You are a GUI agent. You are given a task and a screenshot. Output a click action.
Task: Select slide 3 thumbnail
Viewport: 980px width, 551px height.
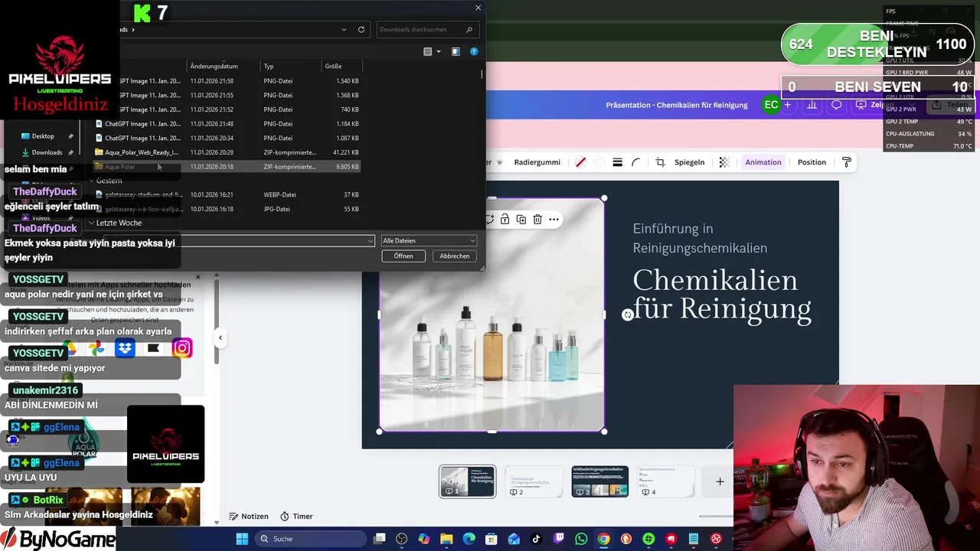point(600,481)
